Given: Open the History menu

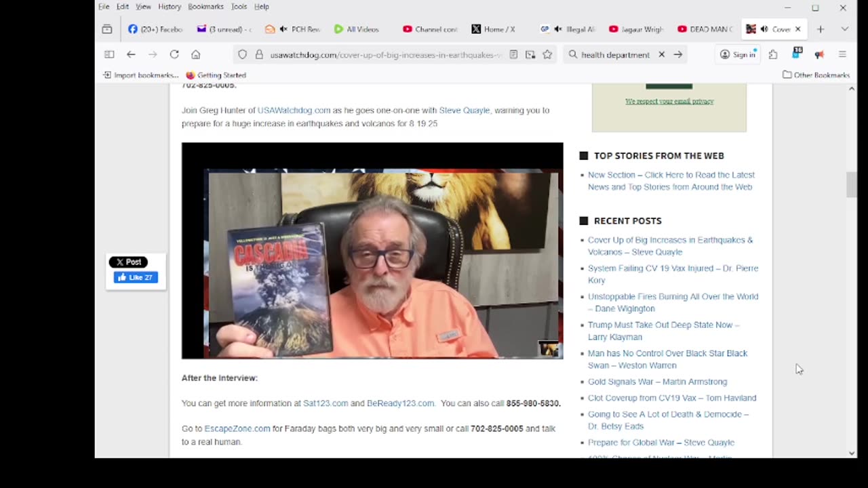Looking at the screenshot, I should (x=170, y=7).
